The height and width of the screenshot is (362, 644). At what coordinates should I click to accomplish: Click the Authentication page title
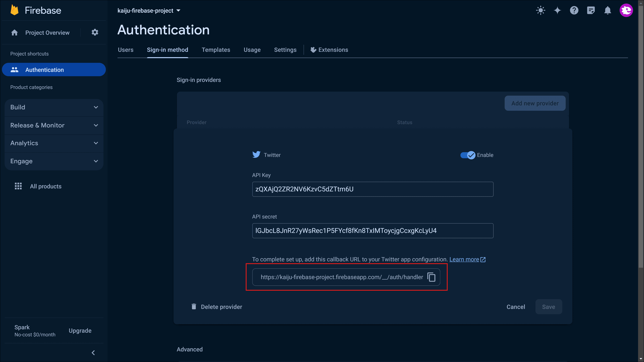point(163,30)
